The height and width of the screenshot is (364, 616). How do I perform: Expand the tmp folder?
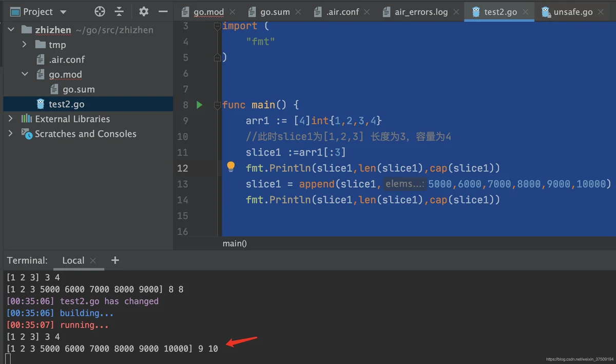tap(24, 45)
